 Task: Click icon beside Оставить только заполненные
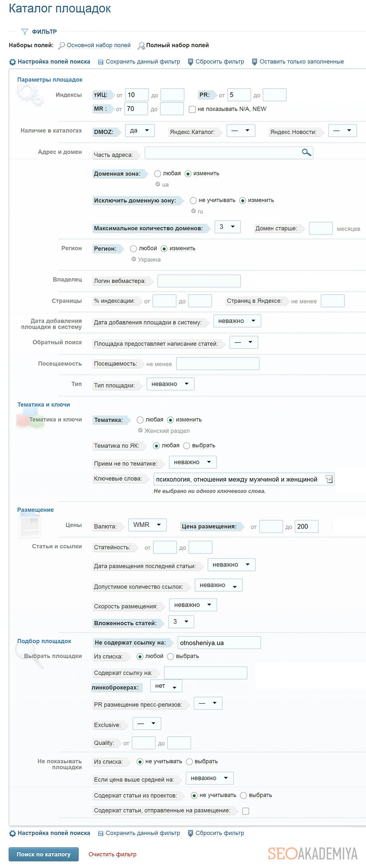coord(254,62)
